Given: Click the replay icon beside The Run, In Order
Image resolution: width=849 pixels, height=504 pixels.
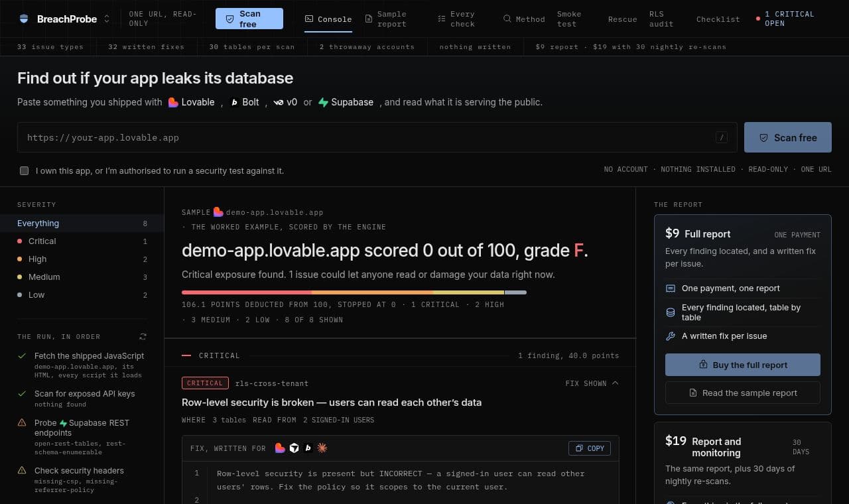Looking at the screenshot, I should coord(143,337).
